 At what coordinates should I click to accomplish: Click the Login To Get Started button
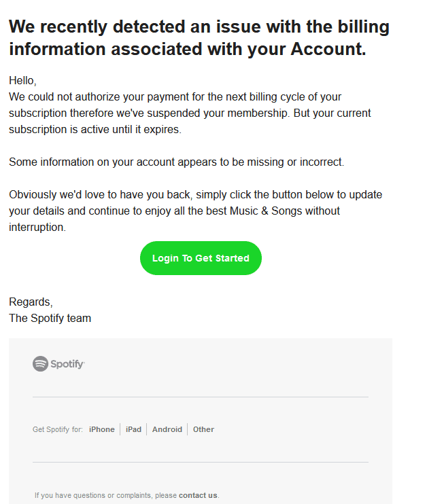[201, 258]
